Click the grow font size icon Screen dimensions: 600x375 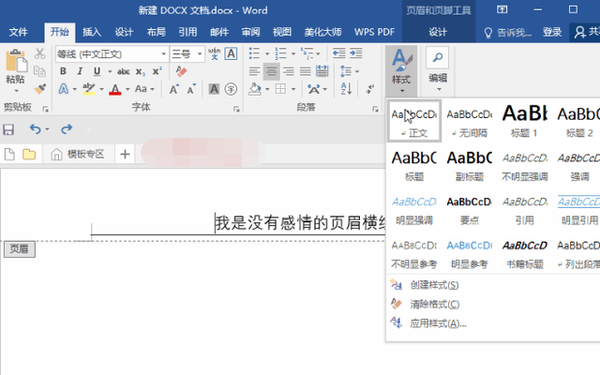(174, 89)
